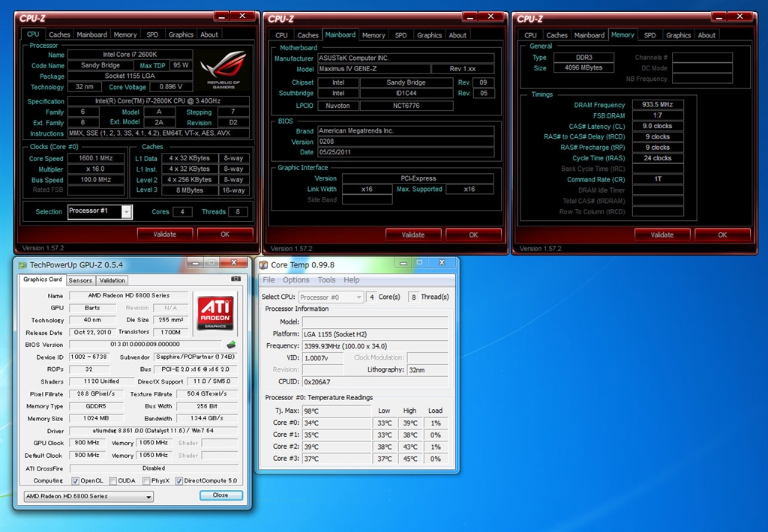
Task: Click the Memory Size value 4096 MBytes
Action: point(583,68)
